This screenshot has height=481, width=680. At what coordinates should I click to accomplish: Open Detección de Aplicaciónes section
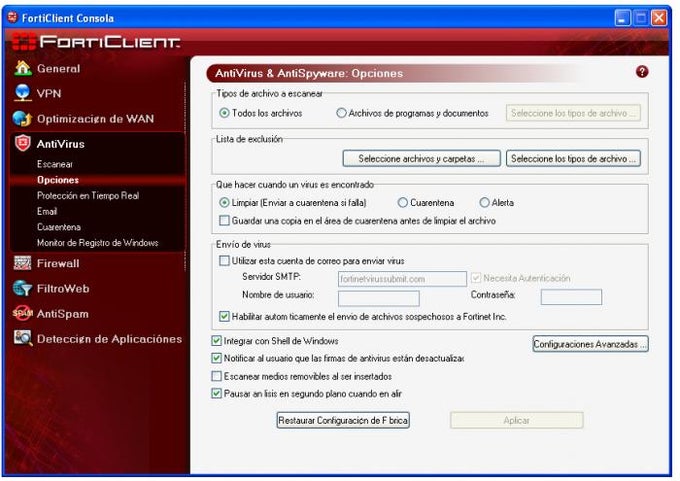110,339
